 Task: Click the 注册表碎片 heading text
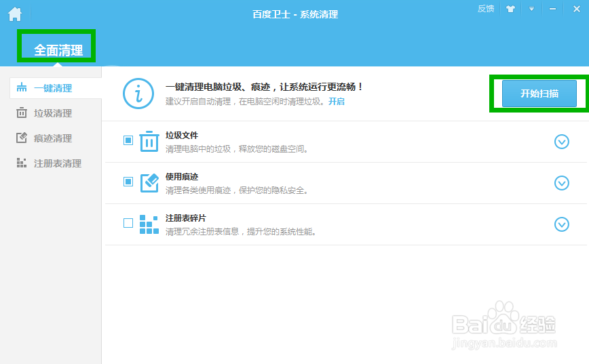point(186,218)
